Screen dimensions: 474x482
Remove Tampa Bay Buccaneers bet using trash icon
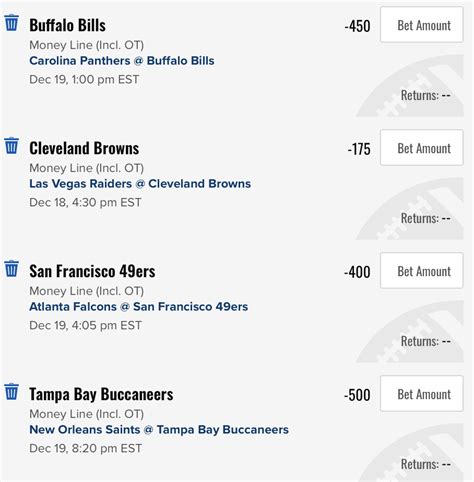pos(11,391)
